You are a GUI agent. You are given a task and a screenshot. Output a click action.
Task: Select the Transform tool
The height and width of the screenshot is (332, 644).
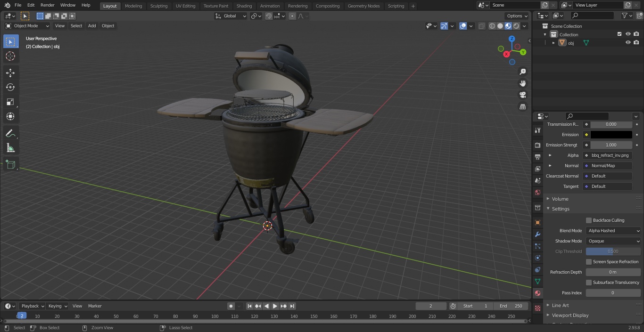tap(10, 116)
